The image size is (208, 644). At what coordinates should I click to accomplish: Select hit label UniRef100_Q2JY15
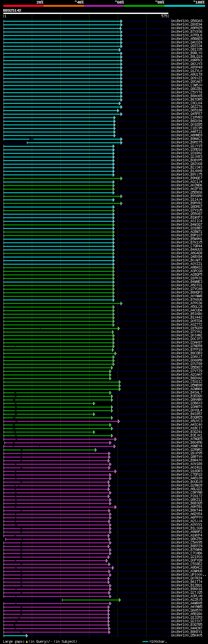point(187,146)
